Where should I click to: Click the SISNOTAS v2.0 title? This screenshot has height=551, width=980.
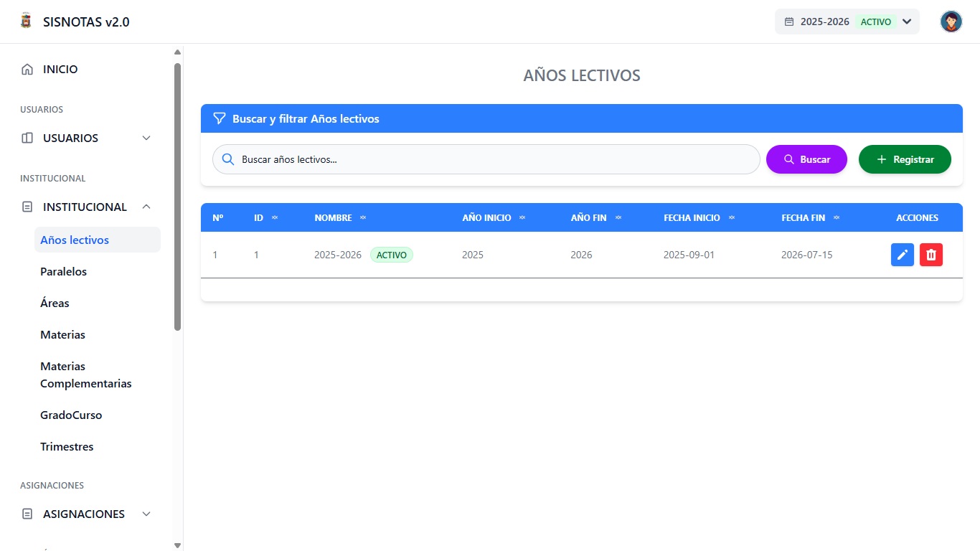coord(86,22)
